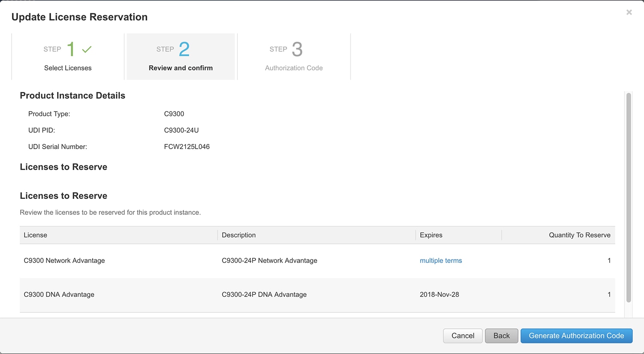Click the 2018-Nov-28 expiry date
644x354 pixels.
pos(439,294)
